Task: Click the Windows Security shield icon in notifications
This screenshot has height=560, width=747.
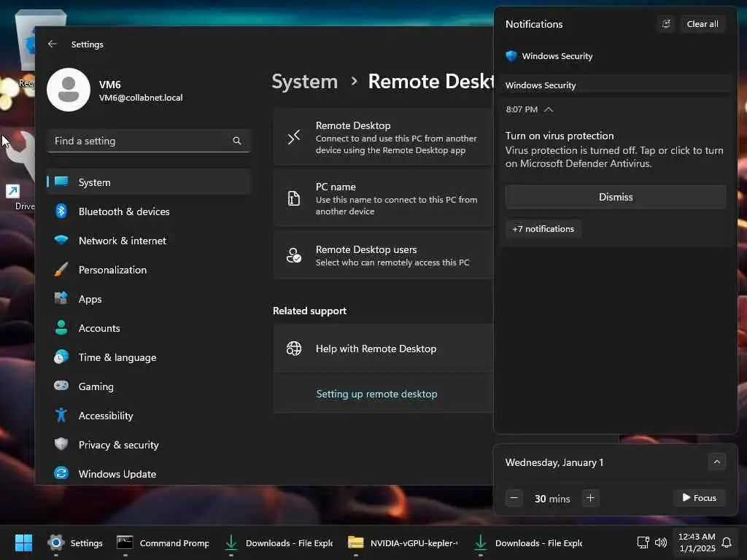Action: (511, 55)
